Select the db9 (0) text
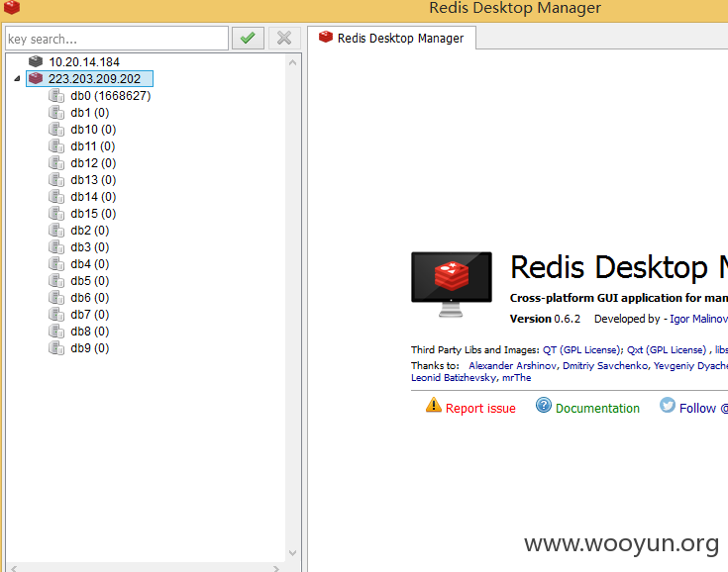 pos(89,348)
